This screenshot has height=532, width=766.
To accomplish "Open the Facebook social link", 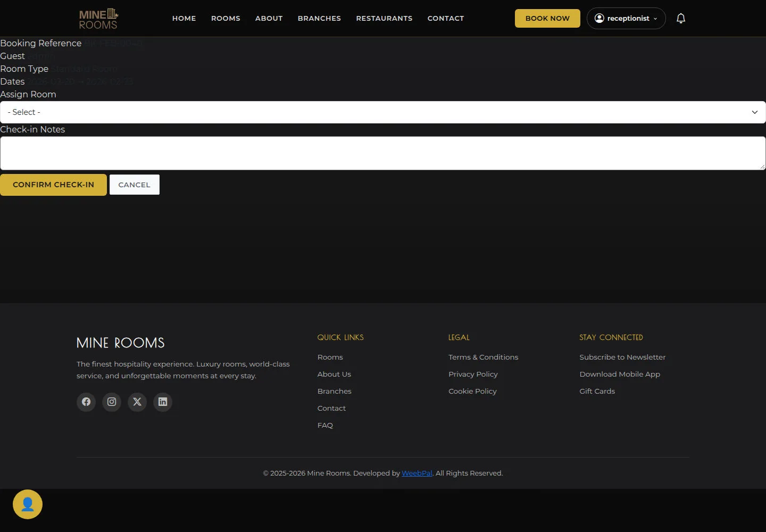I will [x=86, y=402].
